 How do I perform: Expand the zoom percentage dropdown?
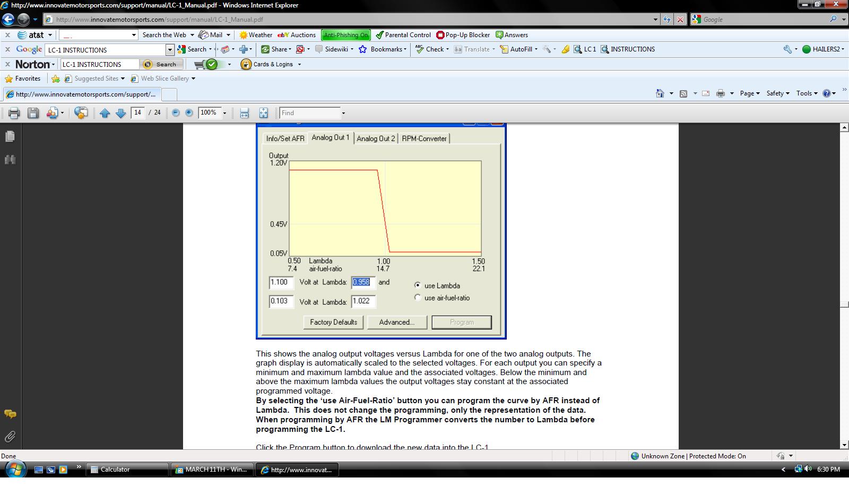pyautogui.click(x=224, y=113)
